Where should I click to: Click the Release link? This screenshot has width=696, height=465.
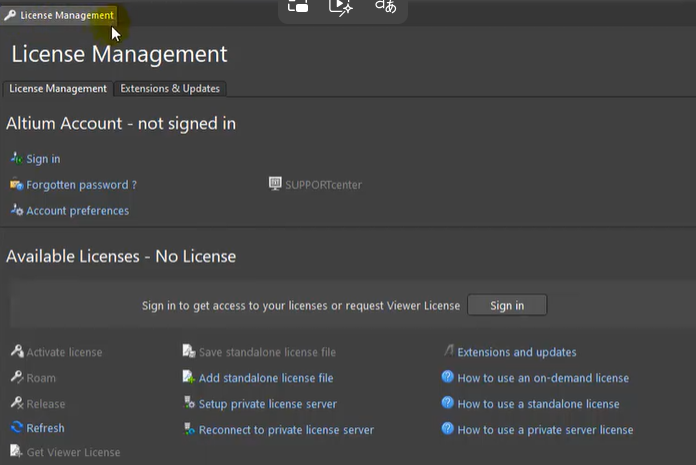pos(46,404)
